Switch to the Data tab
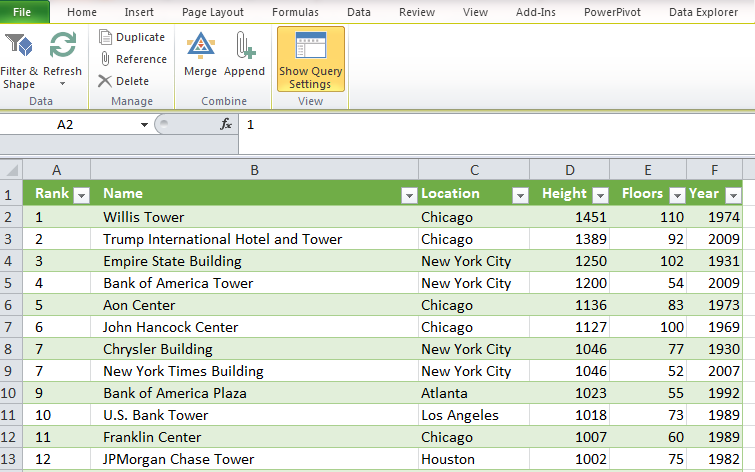The width and height of the screenshot is (755, 472). (x=359, y=12)
